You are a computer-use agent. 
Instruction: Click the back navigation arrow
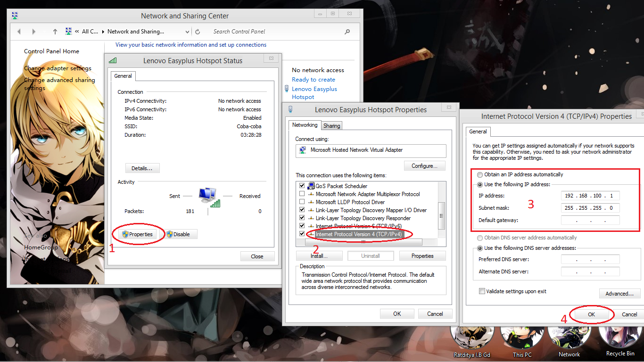coord(19,31)
